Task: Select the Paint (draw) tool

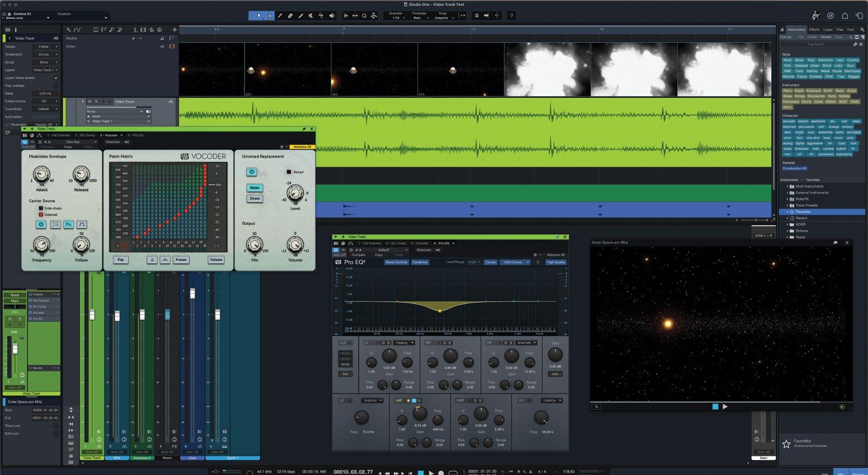Action: [x=301, y=16]
